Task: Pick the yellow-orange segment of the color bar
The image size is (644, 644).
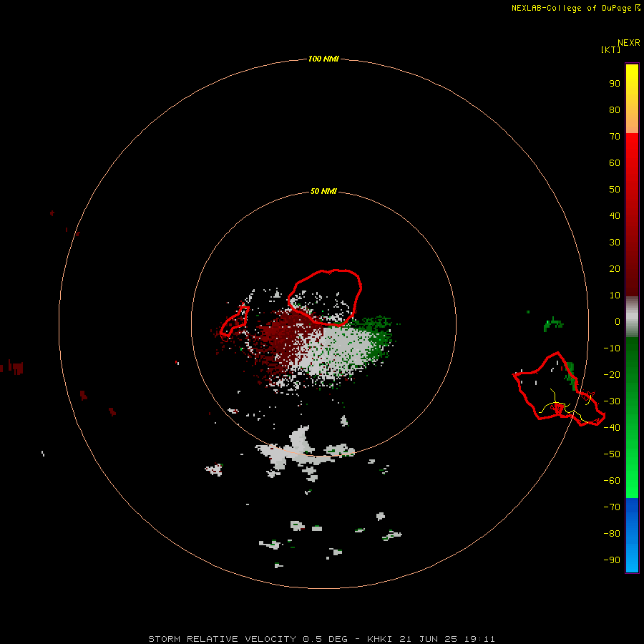Action: click(632, 99)
